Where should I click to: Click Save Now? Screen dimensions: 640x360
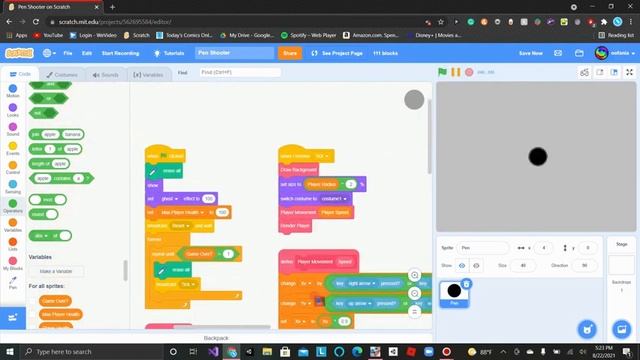pos(531,53)
